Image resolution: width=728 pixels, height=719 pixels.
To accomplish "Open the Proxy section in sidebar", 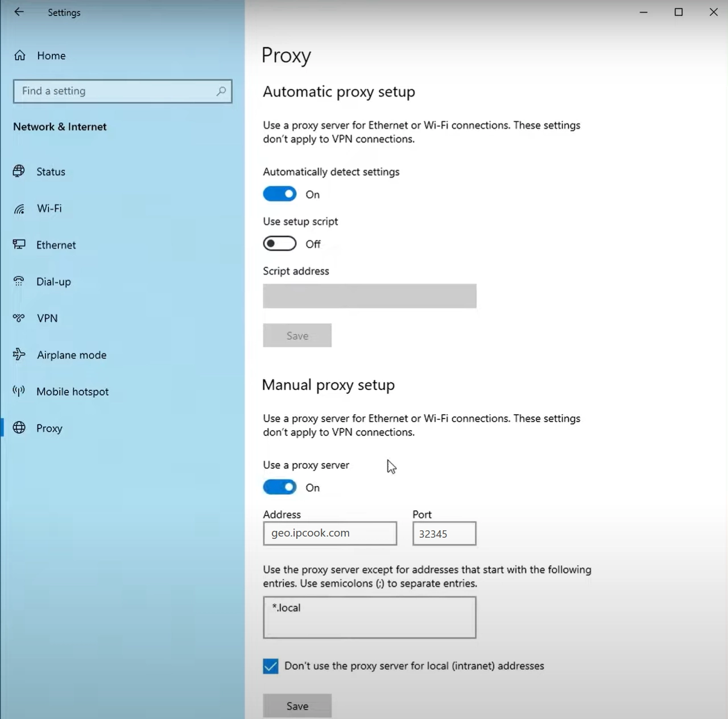I will 49,428.
